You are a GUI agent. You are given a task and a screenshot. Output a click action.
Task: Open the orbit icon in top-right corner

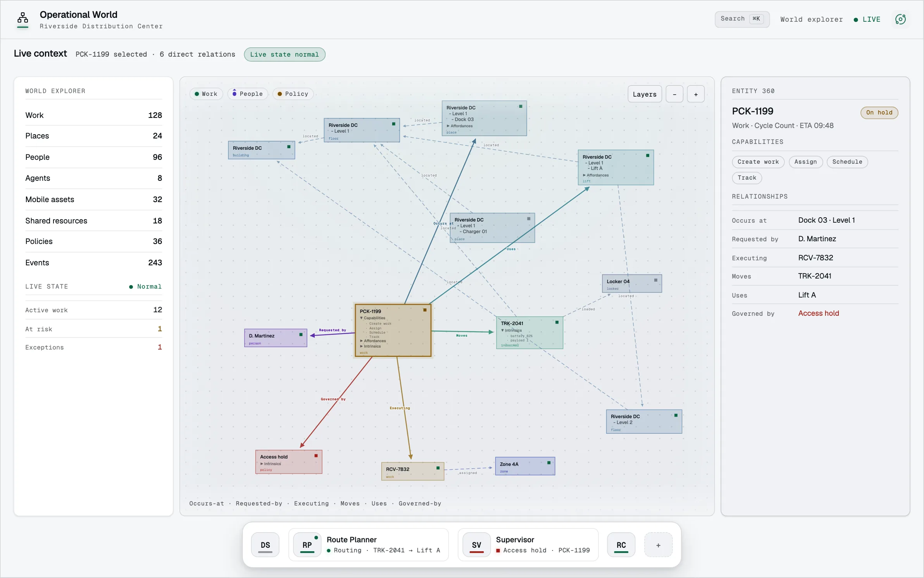pos(900,19)
